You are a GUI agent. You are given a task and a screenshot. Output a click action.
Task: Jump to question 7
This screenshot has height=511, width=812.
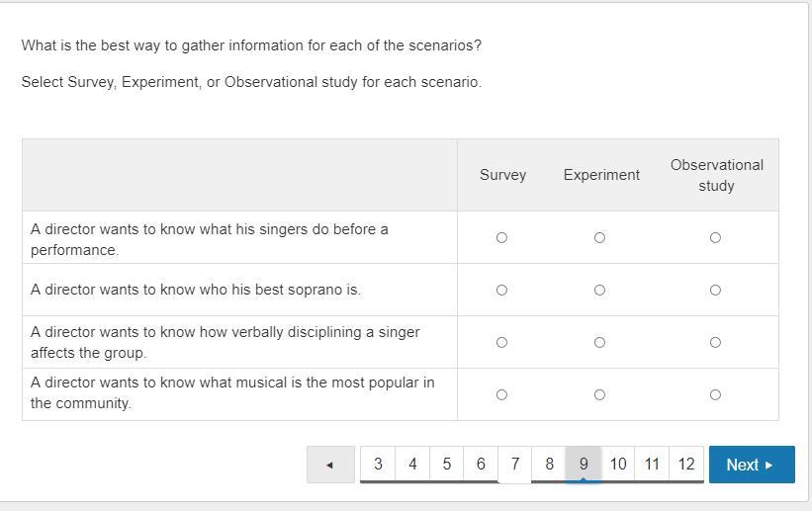pyautogui.click(x=514, y=464)
